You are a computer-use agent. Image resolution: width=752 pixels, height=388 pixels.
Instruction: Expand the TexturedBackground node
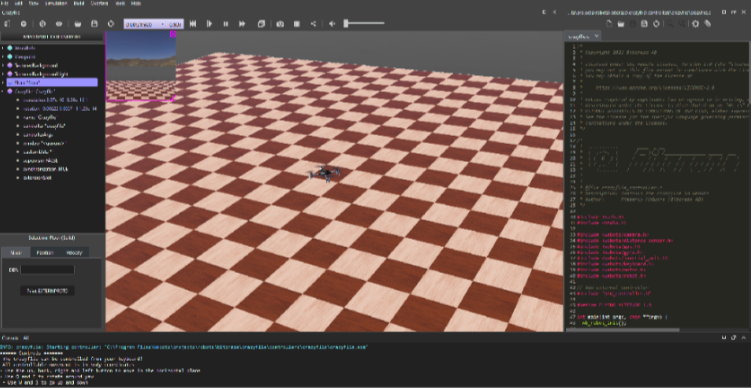(3, 65)
